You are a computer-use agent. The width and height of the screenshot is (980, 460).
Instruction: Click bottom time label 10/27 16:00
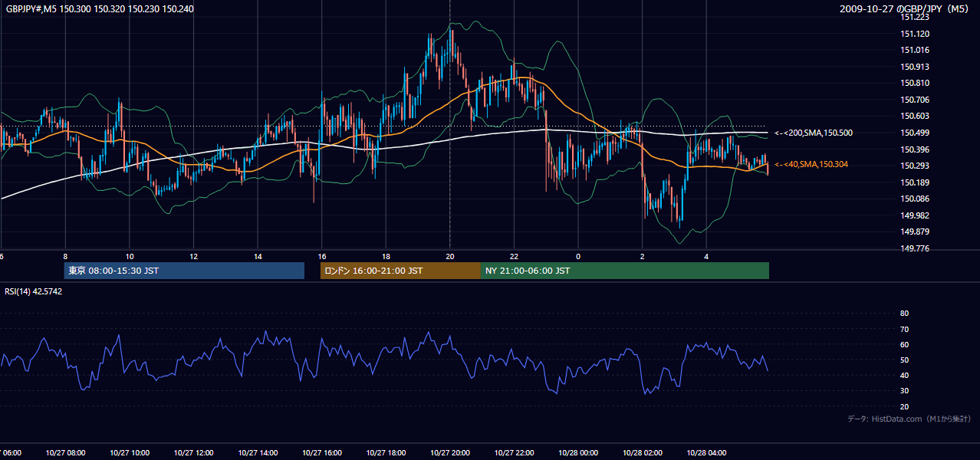point(321,453)
